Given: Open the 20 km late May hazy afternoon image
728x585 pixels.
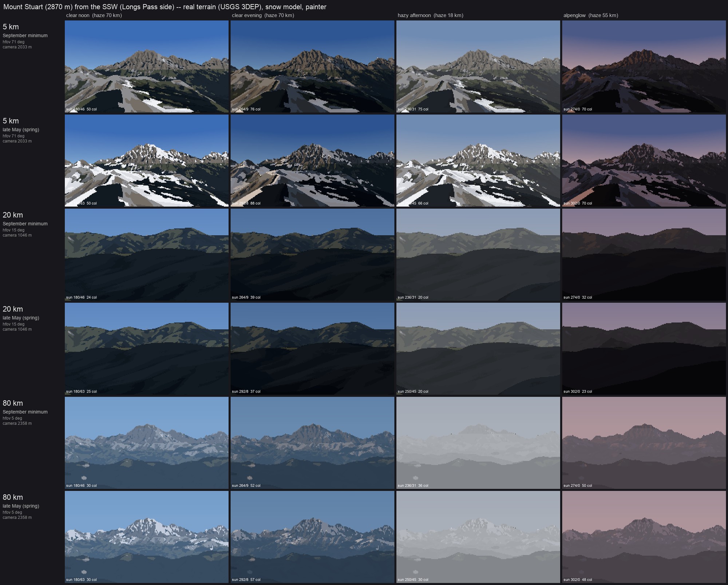Looking at the screenshot, I should tap(478, 349).
